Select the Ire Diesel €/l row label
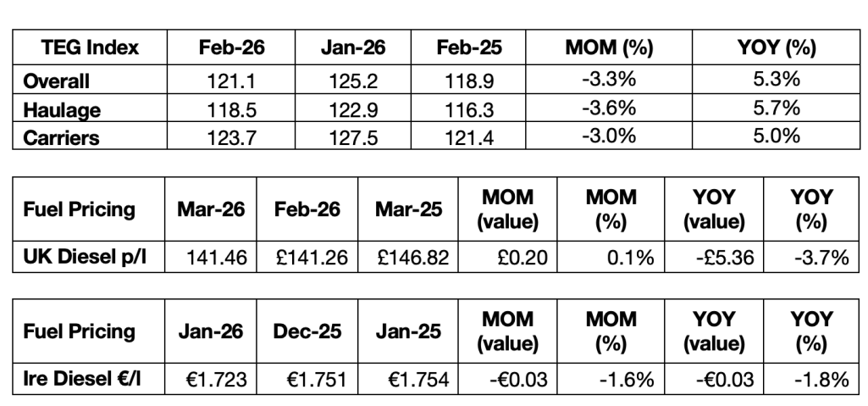This screenshot has width=868, height=406. pos(83,379)
